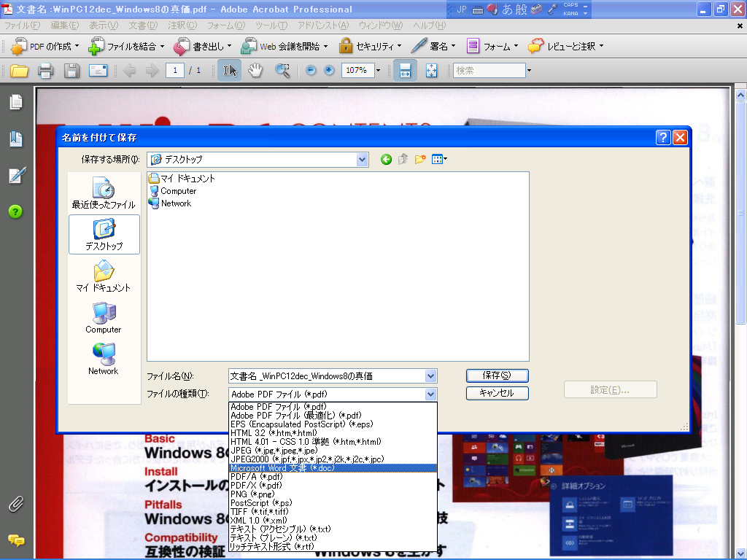747x560 pixels.
Task: Select Network in places bar
Action: [x=104, y=359]
